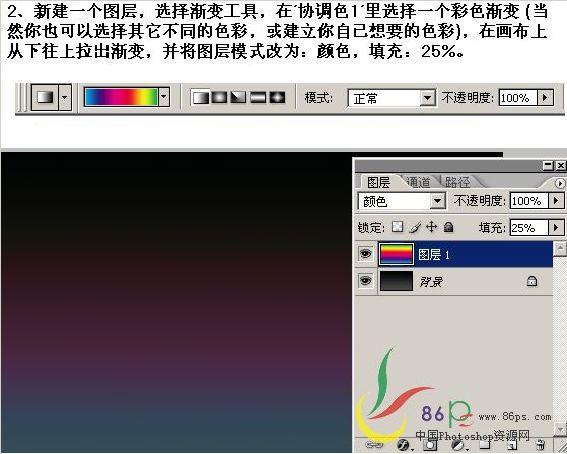567x454 pixels.
Task: Open the blend mode dropdown showing 颜色
Action: (401, 201)
